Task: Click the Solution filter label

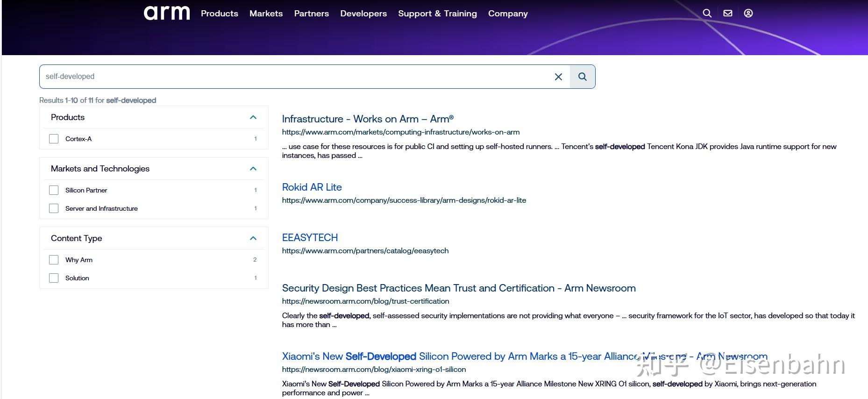Action: point(77,278)
